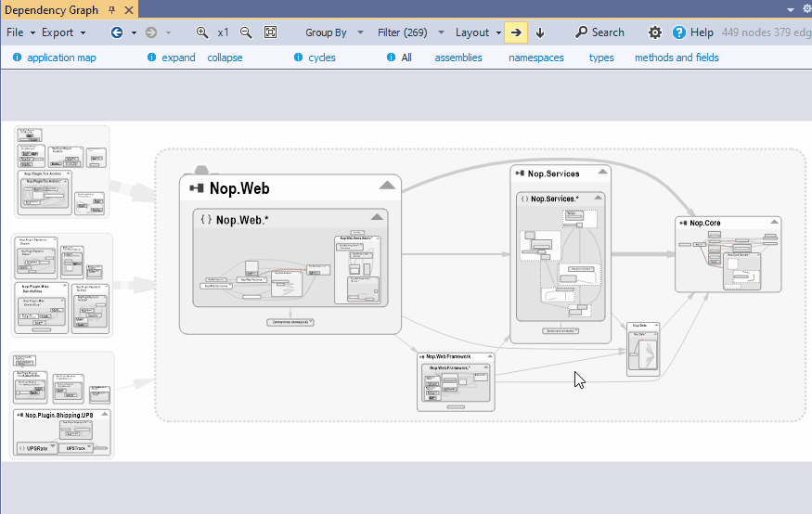Image resolution: width=812 pixels, height=514 pixels.
Task: Expand the UPSTrack namespace node
Action: (x=88, y=446)
